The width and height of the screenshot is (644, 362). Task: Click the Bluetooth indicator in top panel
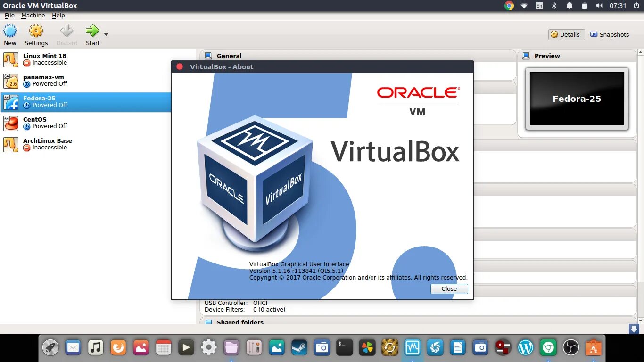pyautogui.click(x=554, y=6)
